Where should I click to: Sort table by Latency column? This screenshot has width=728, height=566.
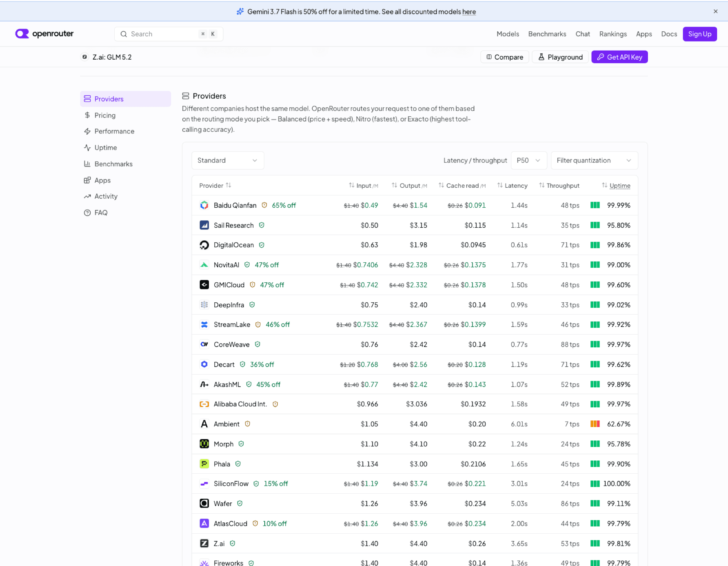[512, 186]
